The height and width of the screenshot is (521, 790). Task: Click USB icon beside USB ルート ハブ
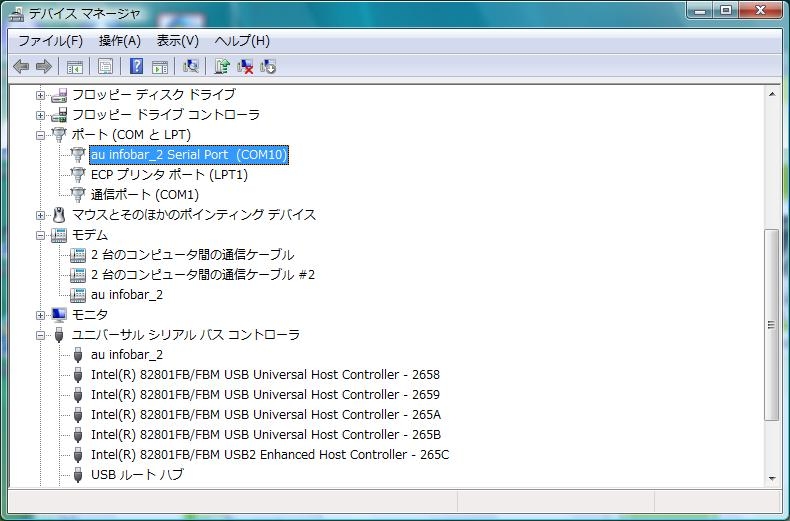tap(78, 474)
